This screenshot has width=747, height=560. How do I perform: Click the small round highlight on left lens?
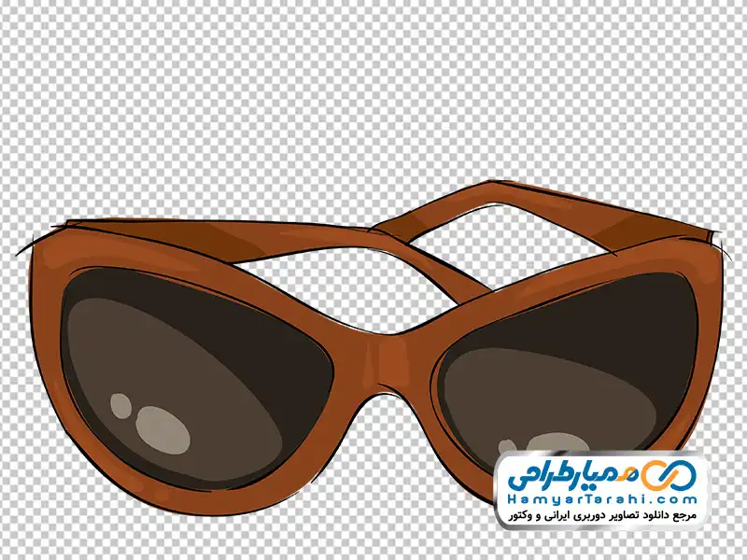(x=120, y=405)
